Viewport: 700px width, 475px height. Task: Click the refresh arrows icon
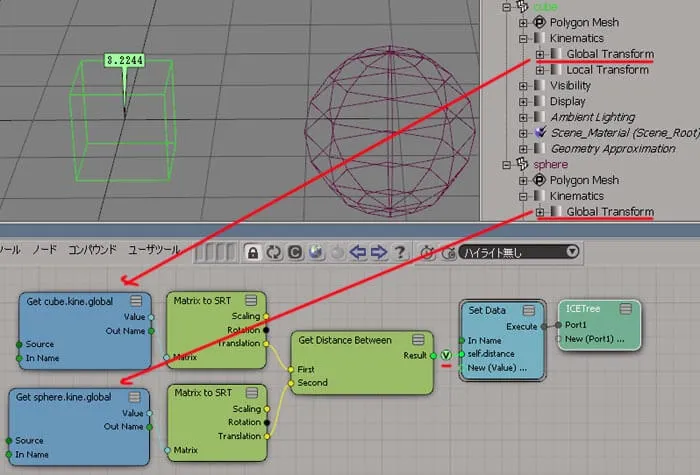point(274,253)
